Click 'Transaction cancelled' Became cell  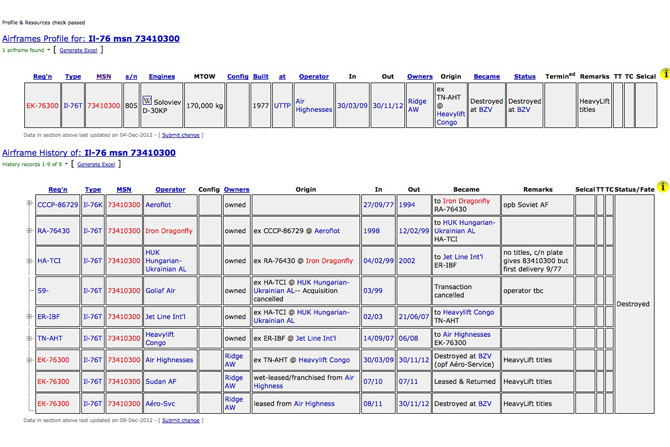click(x=466, y=291)
